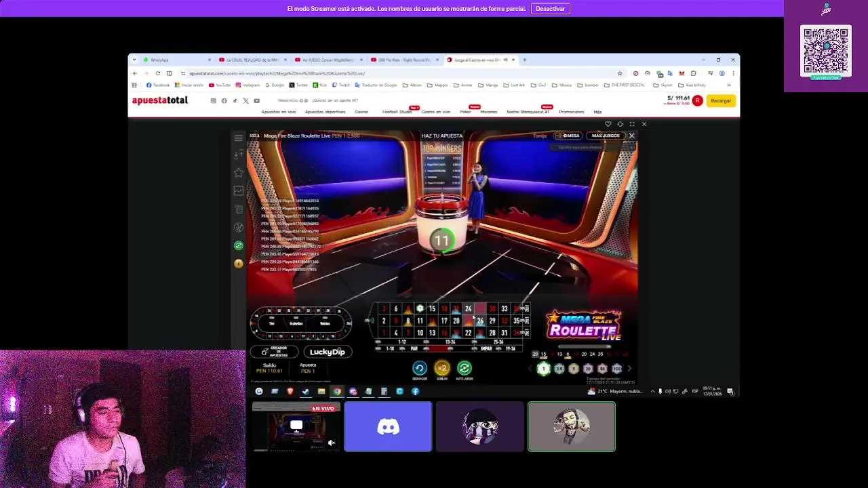Expand the Manga bookmarks folder
The width and height of the screenshot is (868, 488).
[x=489, y=85]
